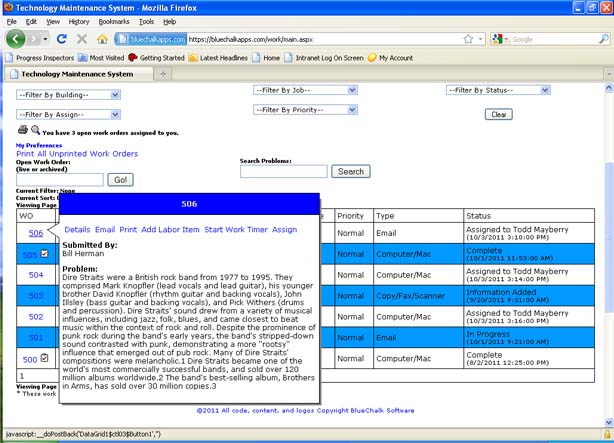This screenshot has width=614, height=443.
Task: Click Print All Unprinted Work Orders link
Action: click(77, 154)
